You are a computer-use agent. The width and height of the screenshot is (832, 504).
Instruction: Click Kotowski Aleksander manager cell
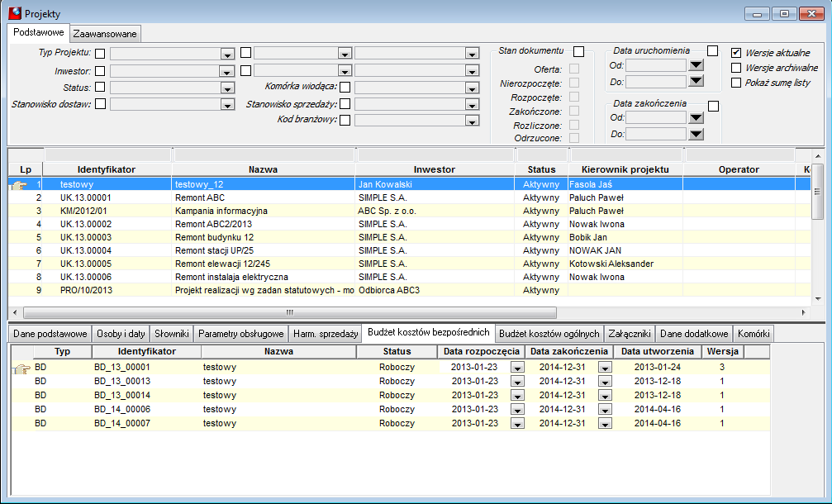(625, 264)
